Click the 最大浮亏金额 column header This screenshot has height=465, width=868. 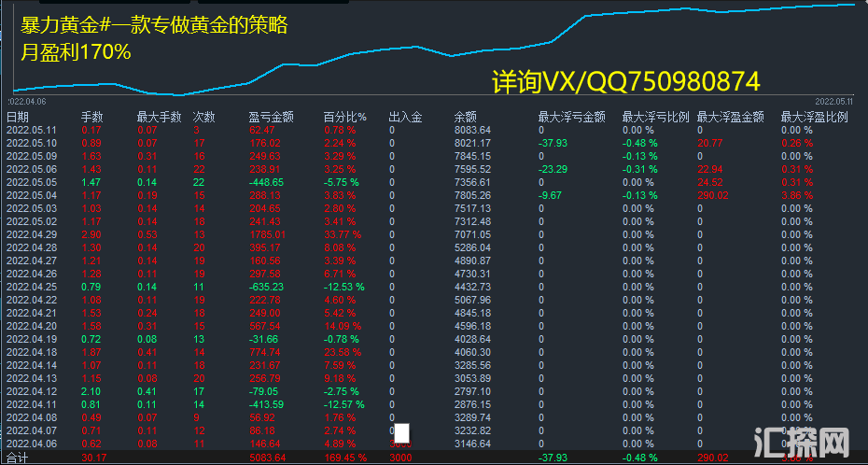[571, 118]
